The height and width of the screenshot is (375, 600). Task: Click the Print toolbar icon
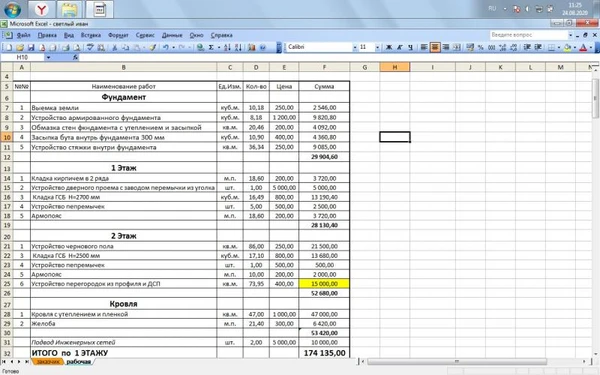pos(65,47)
